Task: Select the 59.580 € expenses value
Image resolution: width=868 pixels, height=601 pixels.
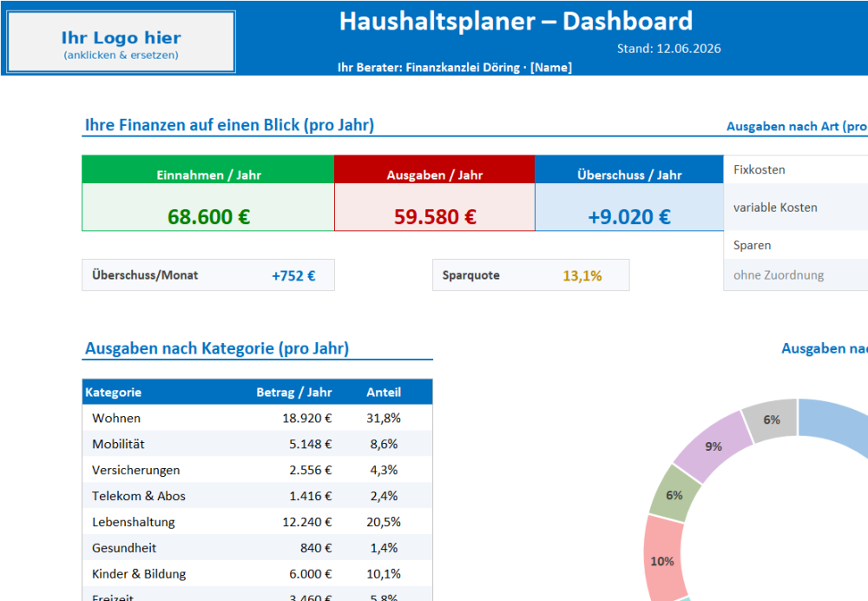Action: click(x=435, y=216)
